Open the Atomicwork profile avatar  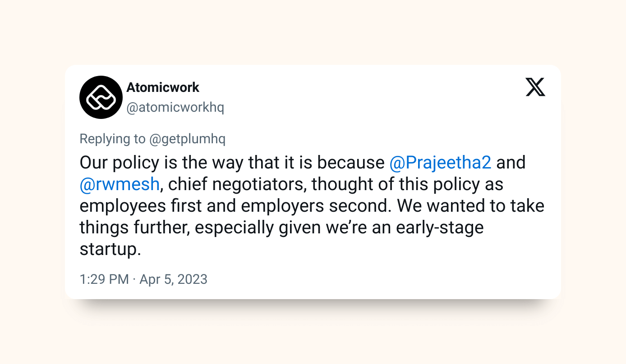click(x=101, y=97)
